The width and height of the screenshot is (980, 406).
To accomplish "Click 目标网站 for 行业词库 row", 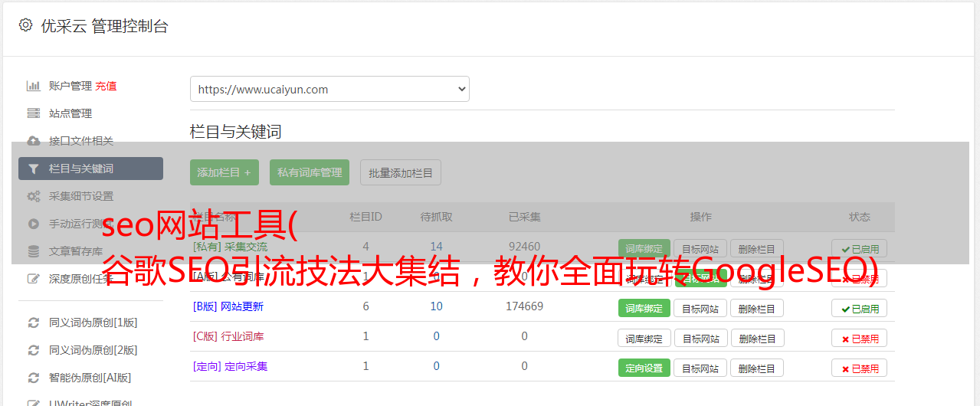I will pos(700,338).
